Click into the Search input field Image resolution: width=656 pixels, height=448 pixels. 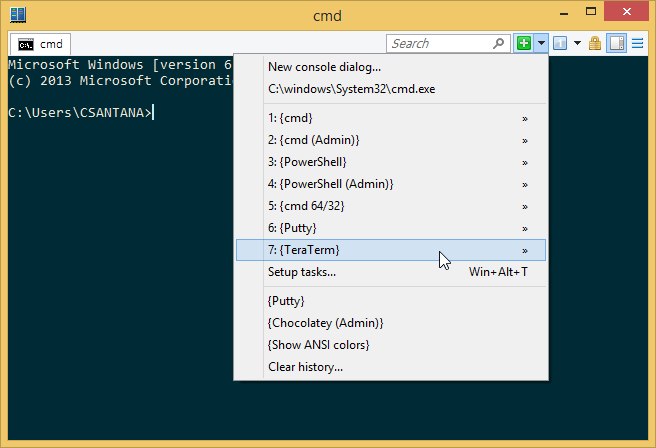pyautogui.click(x=438, y=43)
